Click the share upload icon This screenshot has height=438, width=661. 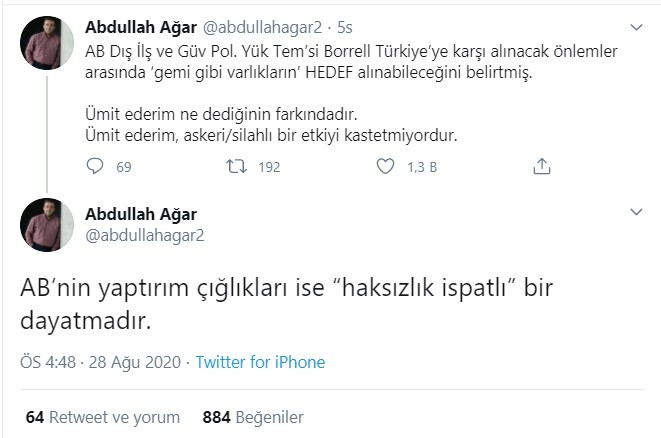pyautogui.click(x=542, y=167)
